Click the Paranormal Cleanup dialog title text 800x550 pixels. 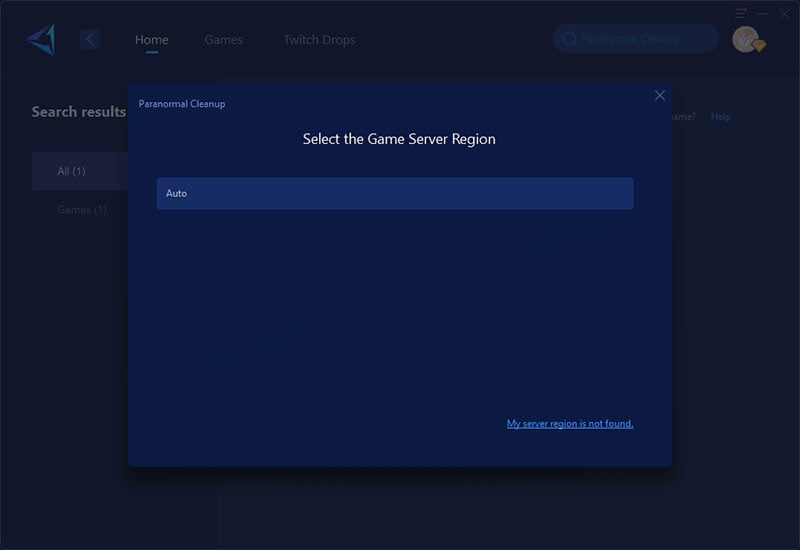182,104
